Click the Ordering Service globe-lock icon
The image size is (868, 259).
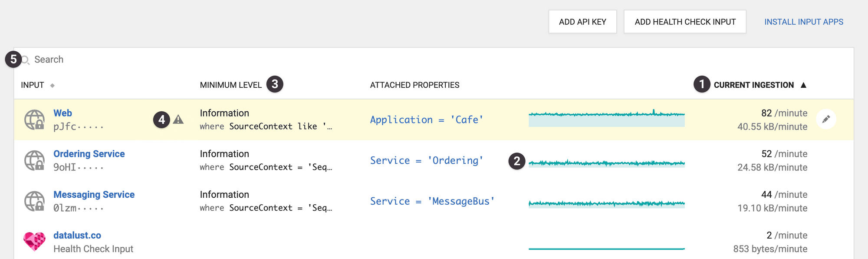[x=34, y=160]
